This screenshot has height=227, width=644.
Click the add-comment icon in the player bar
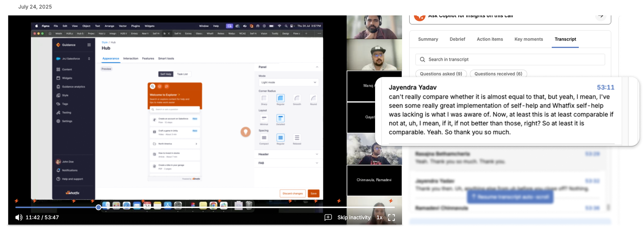click(x=328, y=218)
